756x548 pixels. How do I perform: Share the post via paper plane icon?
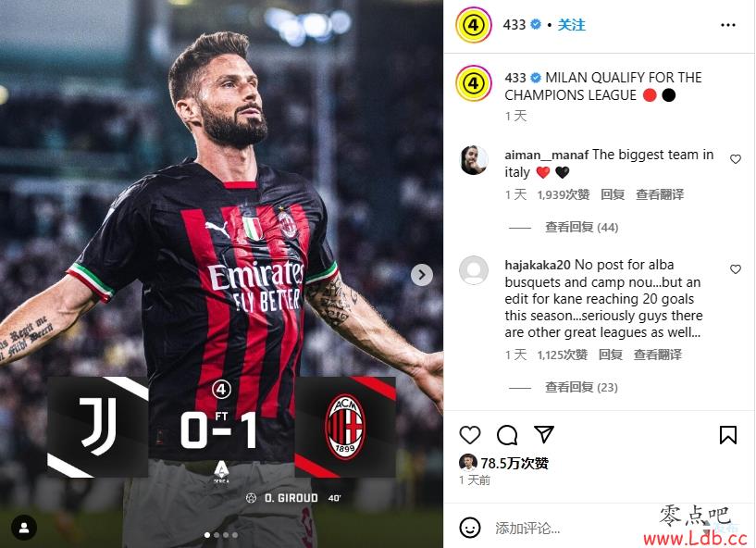544,434
